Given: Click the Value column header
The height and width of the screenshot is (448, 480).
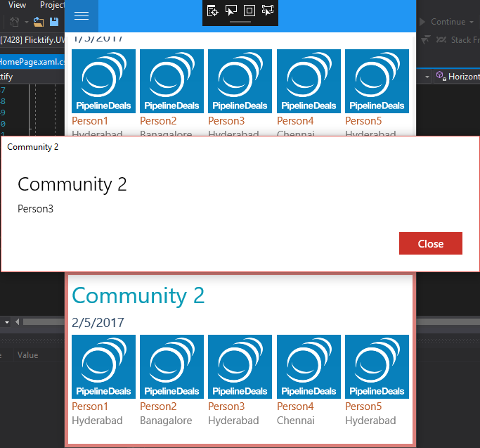Looking at the screenshot, I should pyautogui.click(x=28, y=355).
